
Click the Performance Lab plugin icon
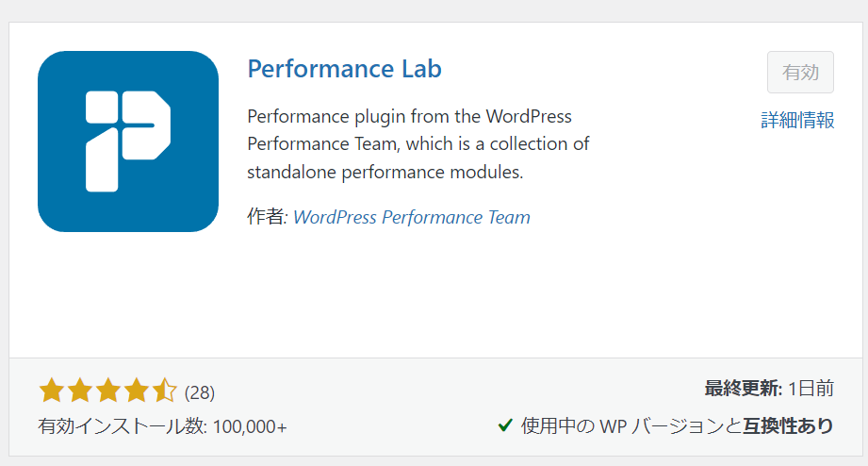click(128, 141)
